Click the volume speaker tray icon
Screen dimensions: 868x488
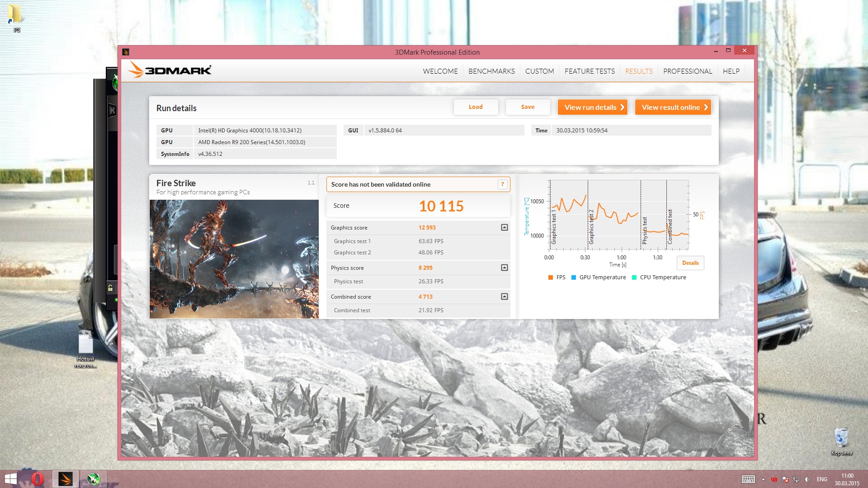click(x=807, y=479)
